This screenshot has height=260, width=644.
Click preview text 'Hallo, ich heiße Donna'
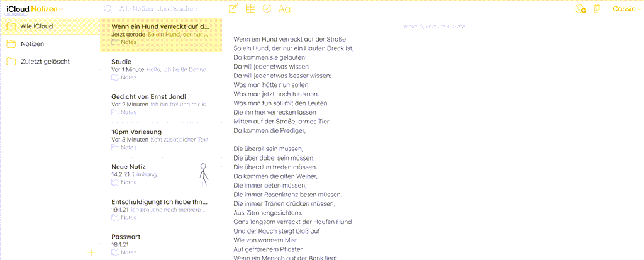(176, 69)
